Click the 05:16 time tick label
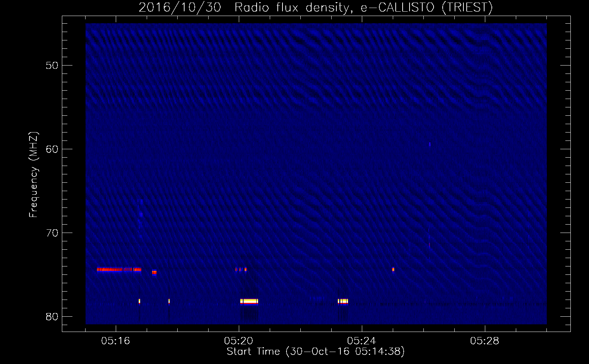Viewport: 589px width, 364px height. (x=116, y=341)
